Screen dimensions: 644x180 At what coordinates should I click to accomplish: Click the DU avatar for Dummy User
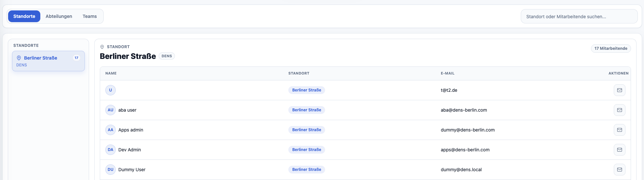111,170
